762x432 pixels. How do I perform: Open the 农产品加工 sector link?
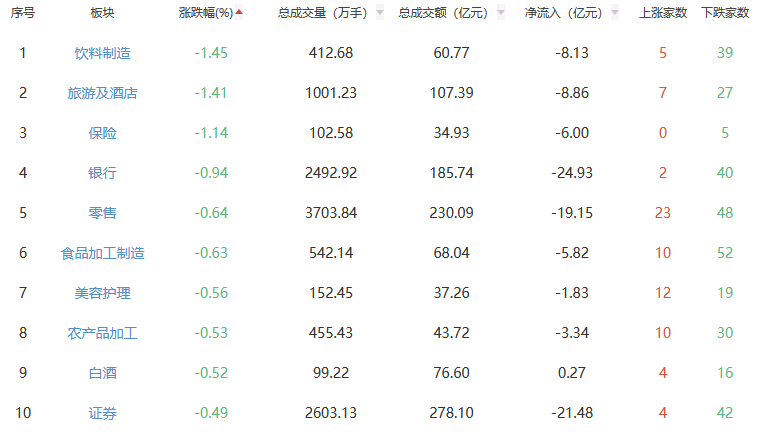[102, 332]
